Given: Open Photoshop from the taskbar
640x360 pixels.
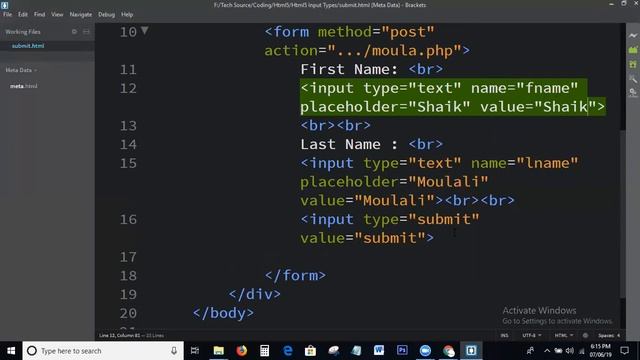Looking at the screenshot, I should [402, 351].
